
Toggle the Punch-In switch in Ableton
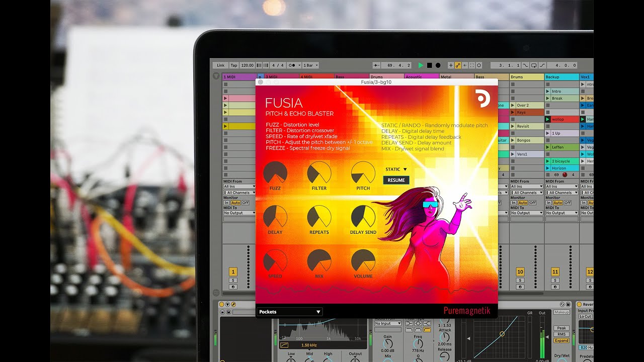[525, 65]
